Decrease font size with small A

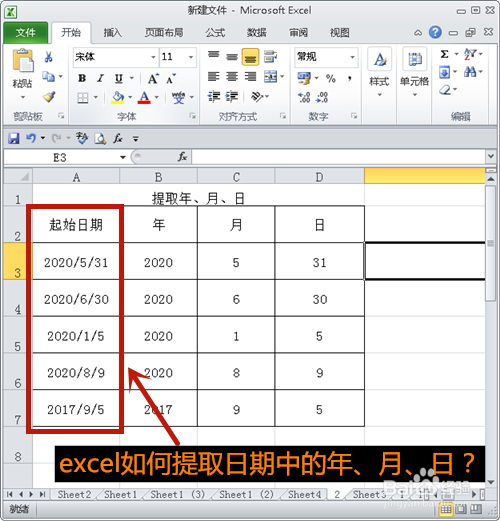(x=171, y=79)
